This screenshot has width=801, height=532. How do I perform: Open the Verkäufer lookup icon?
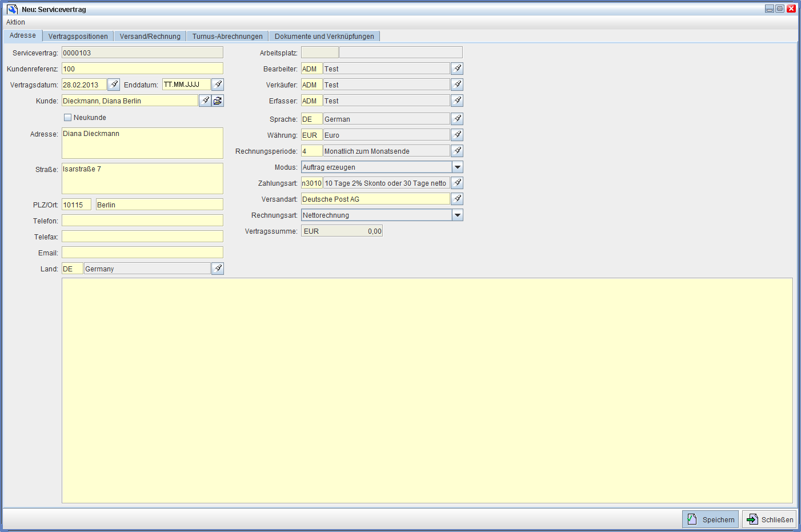click(x=457, y=85)
